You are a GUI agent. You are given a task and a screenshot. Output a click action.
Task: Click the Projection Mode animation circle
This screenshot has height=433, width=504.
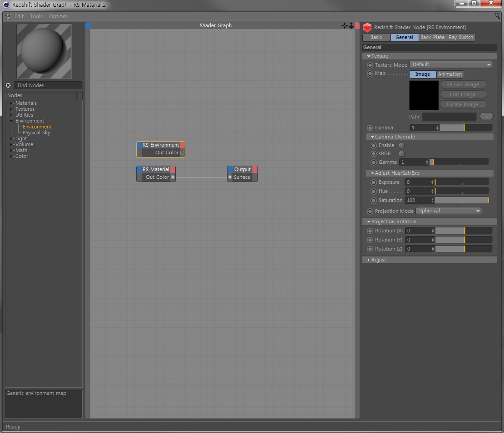(x=370, y=212)
